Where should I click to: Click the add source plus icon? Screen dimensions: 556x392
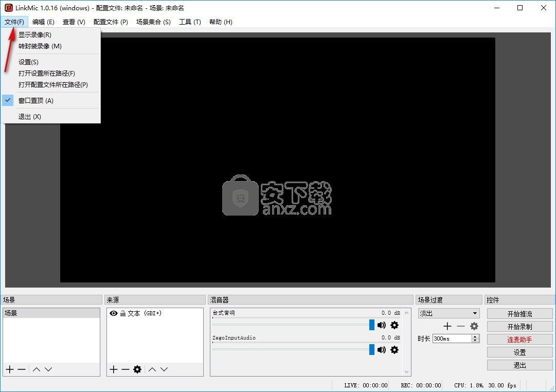tap(114, 369)
